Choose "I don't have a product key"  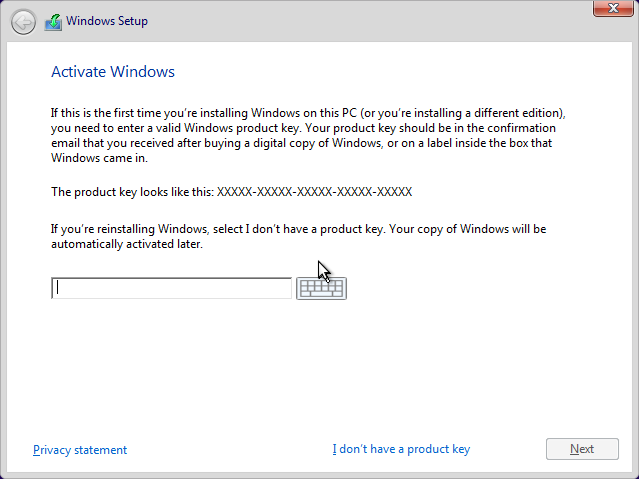coord(401,449)
